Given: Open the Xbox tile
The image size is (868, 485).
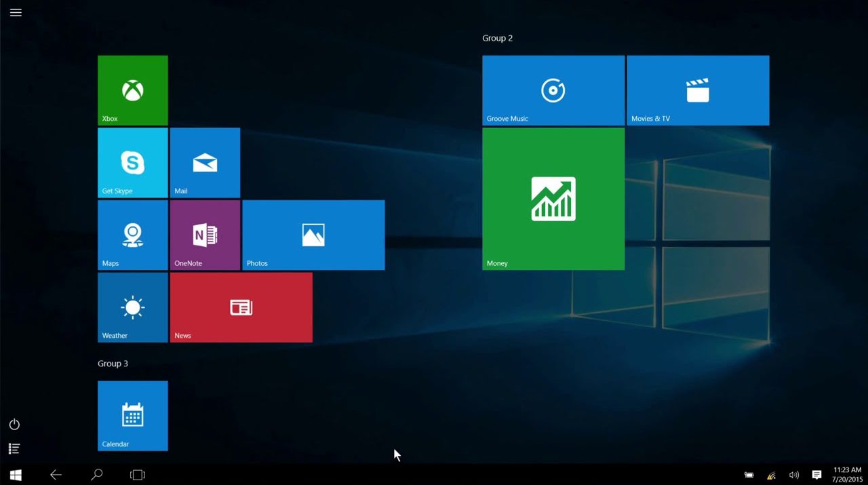Looking at the screenshot, I should pos(133,90).
